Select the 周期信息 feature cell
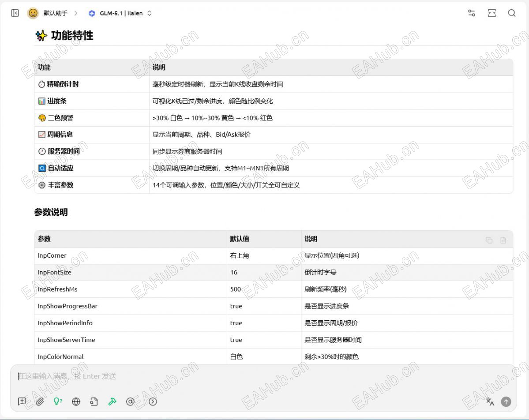529x420 pixels. click(92, 134)
